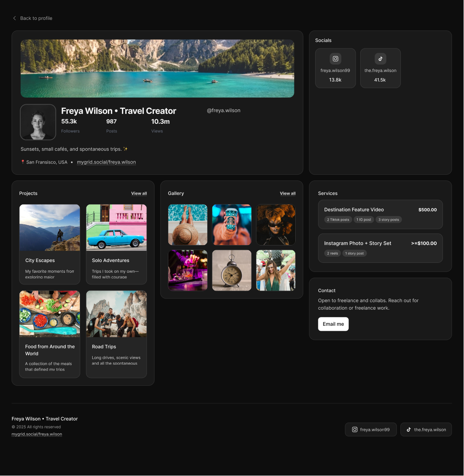The width and height of the screenshot is (464, 476).
Task: Select the Destination Feature Video service
Action: pos(380,214)
